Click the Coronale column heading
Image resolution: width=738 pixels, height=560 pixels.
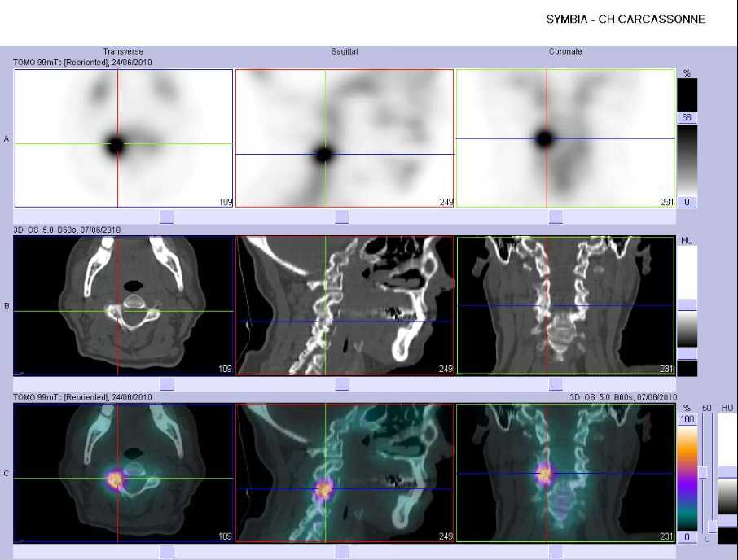pos(565,51)
